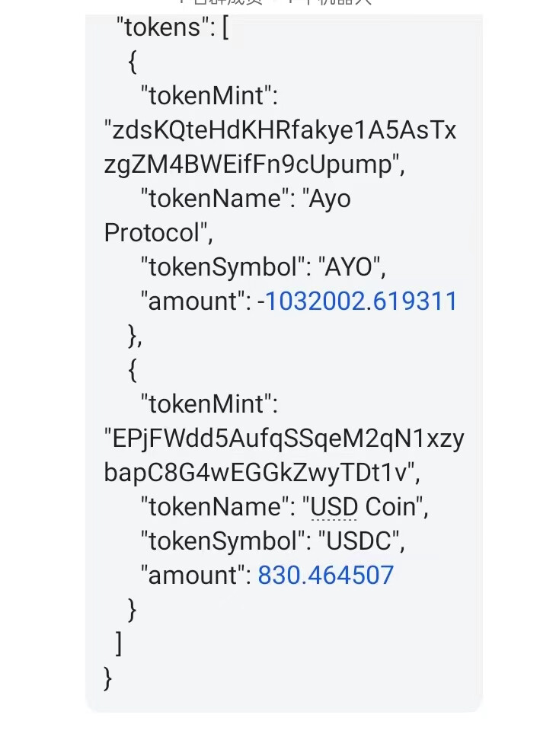Select the zdsKQteHdKHRfakye1A5AsTx mint address line
This screenshot has height=756, width=540.
pyautogui.click(x=280, y=130)
